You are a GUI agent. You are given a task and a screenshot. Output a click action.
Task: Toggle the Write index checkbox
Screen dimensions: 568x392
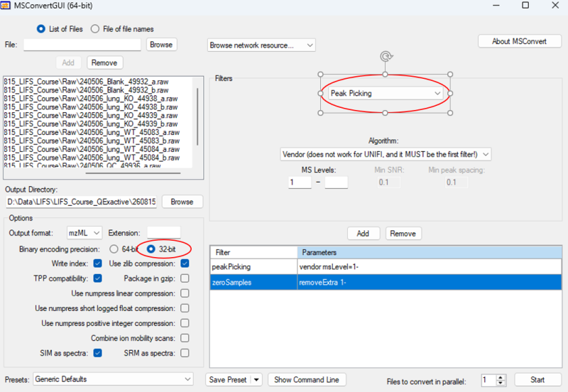click(97, 263)
